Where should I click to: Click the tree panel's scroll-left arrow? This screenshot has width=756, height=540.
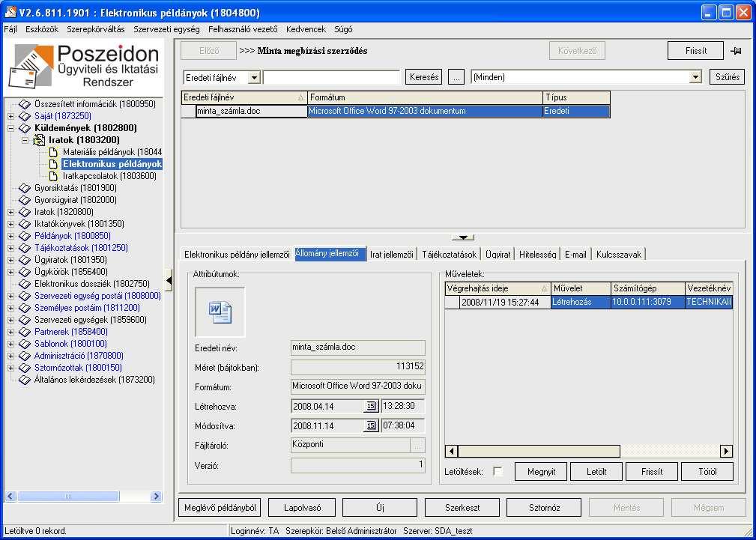pyautogui.click(x=10, y=496)
